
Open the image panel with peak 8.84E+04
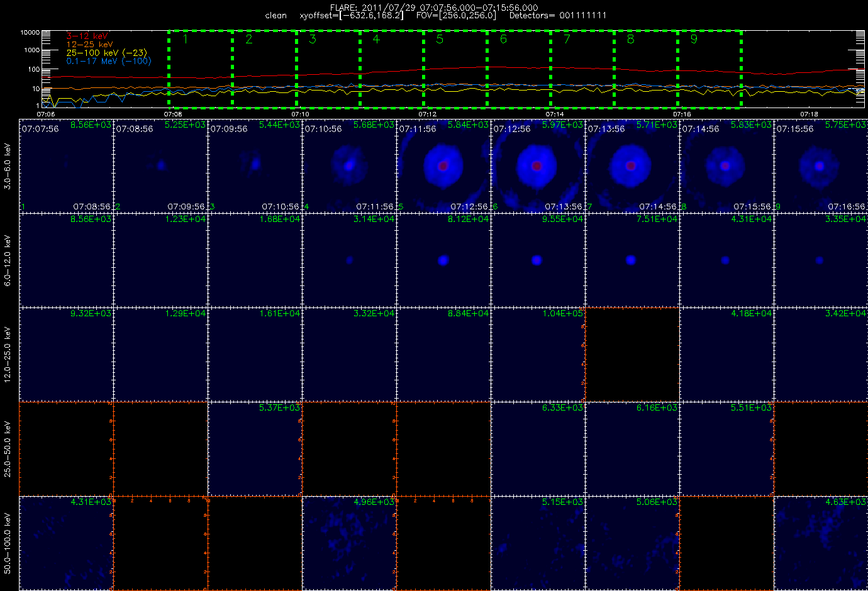[443, 354]
